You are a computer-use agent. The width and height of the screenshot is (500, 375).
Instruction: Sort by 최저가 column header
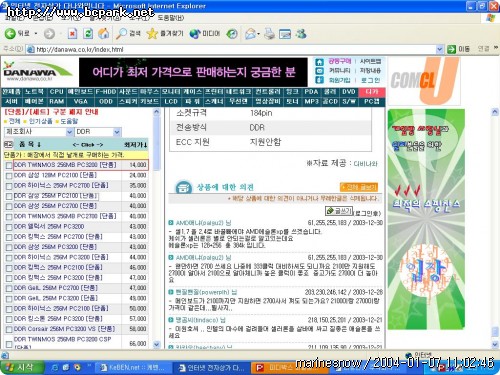point(136,145)
